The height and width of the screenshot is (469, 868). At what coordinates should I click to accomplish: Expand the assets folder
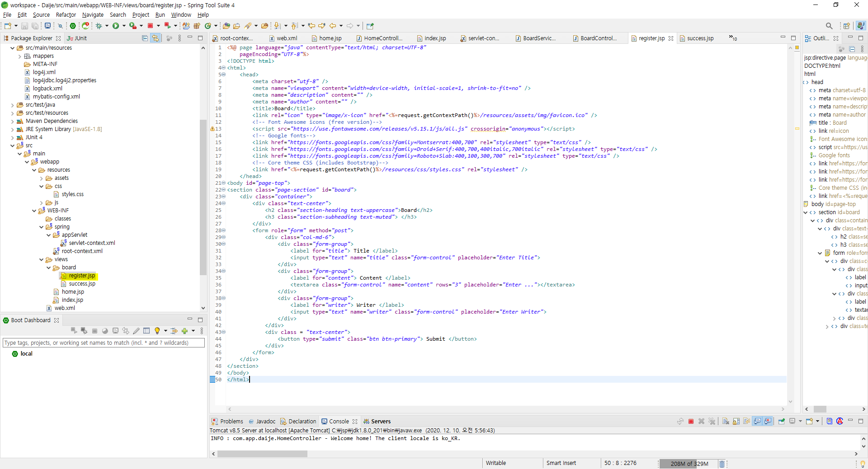(x=41, y=178)
